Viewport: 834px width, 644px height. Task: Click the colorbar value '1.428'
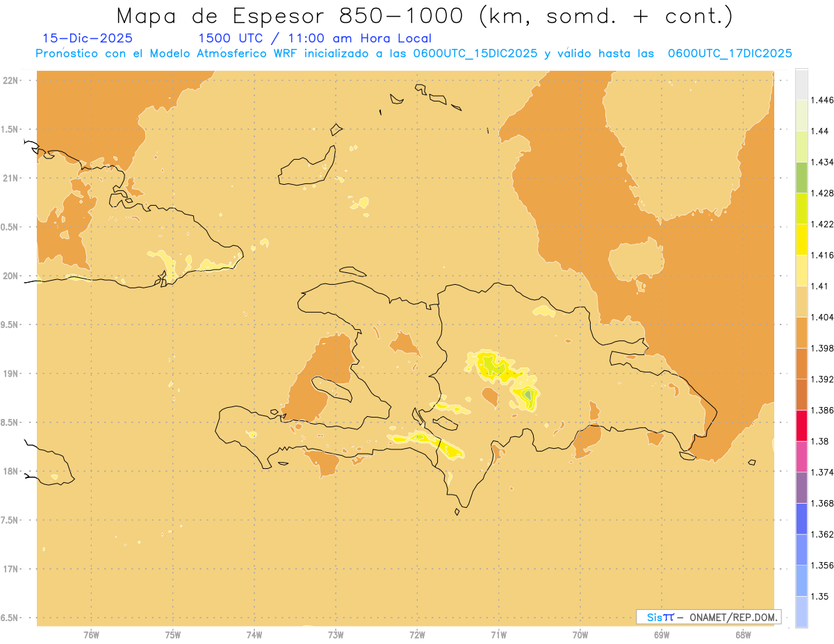tap(824, 193)
